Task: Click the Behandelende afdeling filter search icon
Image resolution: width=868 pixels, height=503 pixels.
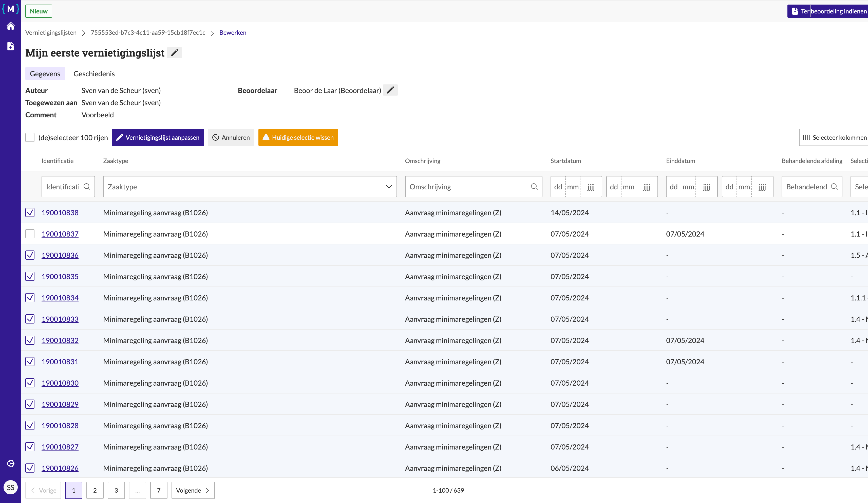Action: 834,187
